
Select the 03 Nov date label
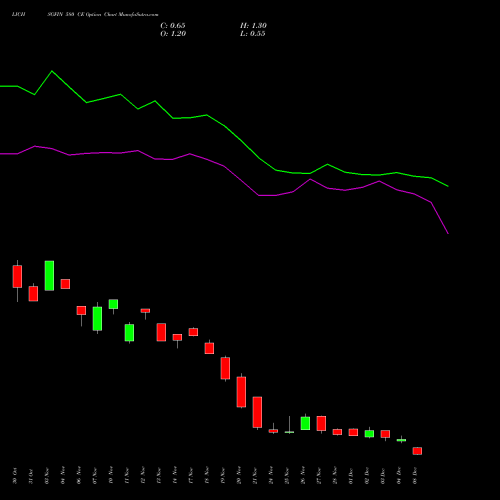click(47, 476)
